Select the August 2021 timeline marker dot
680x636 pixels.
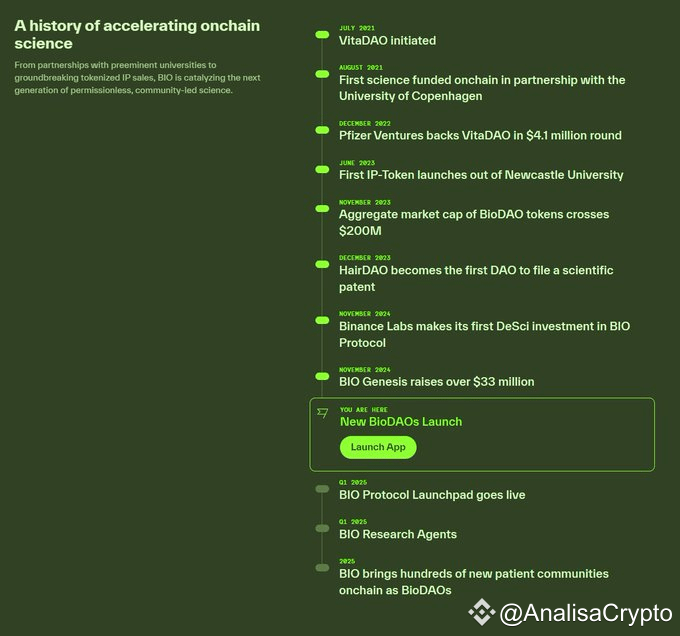pyautogui.click(x=322, y=73)
